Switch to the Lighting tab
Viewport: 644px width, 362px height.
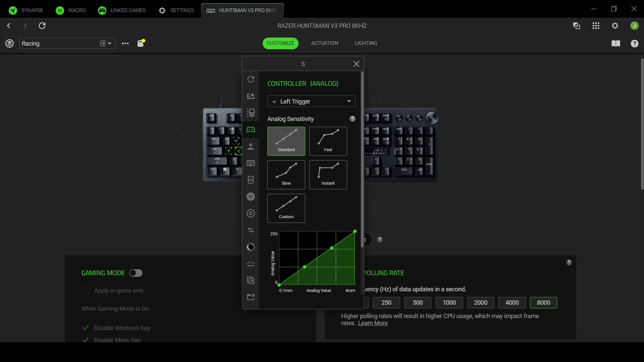366,43
